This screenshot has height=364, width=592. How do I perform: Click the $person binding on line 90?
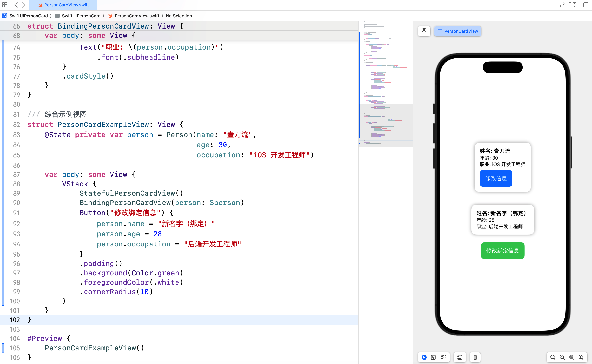[x=225, y=203]
